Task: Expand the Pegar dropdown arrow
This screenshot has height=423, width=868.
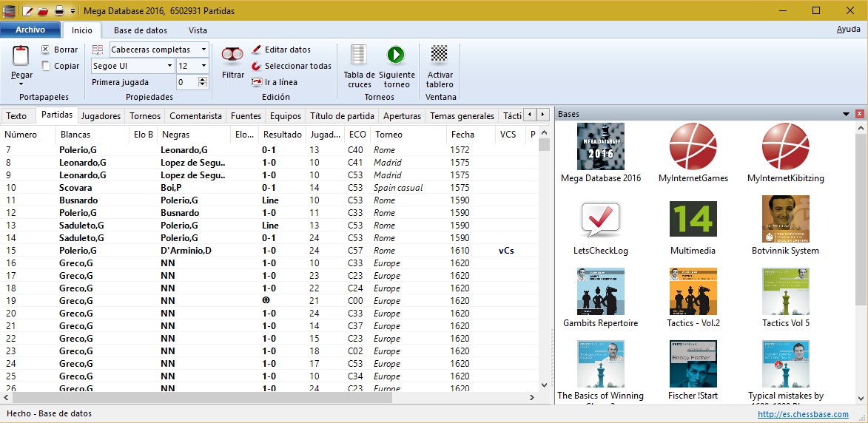Action: 21,84
